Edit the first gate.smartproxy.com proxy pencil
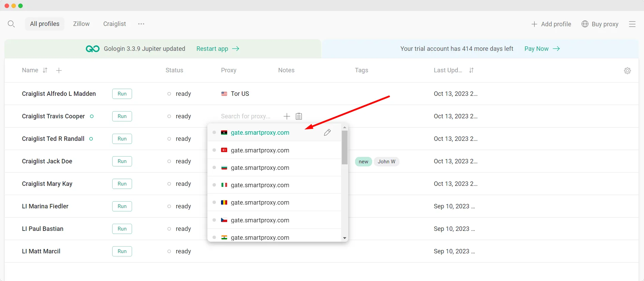The height and width of the screenshot is (281, 644). [327, 132]
